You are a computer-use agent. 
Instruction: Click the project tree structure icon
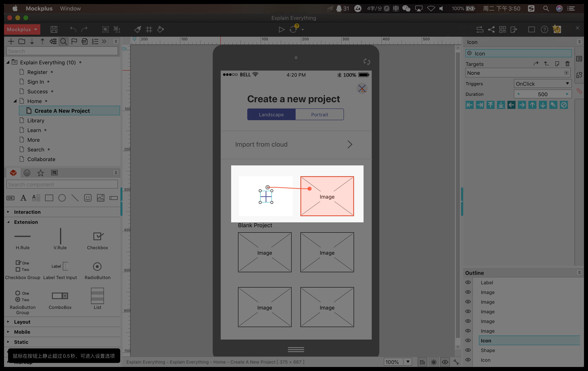[53, 41]
